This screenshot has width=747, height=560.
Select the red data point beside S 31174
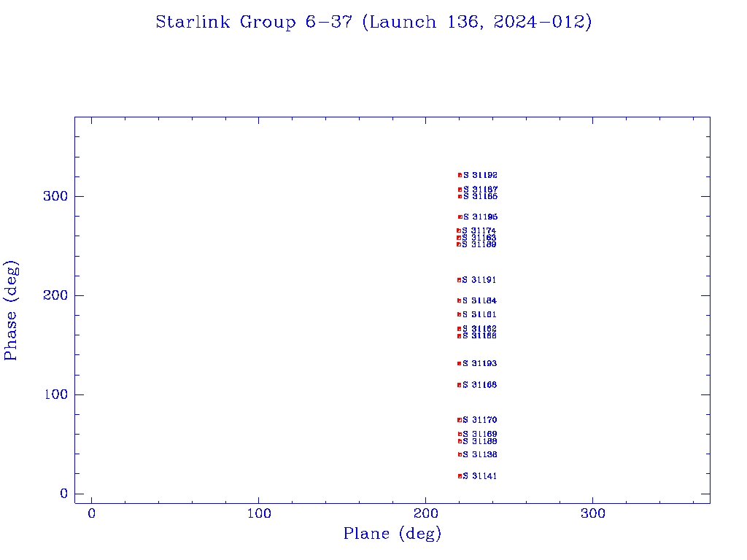click(459, 230)
